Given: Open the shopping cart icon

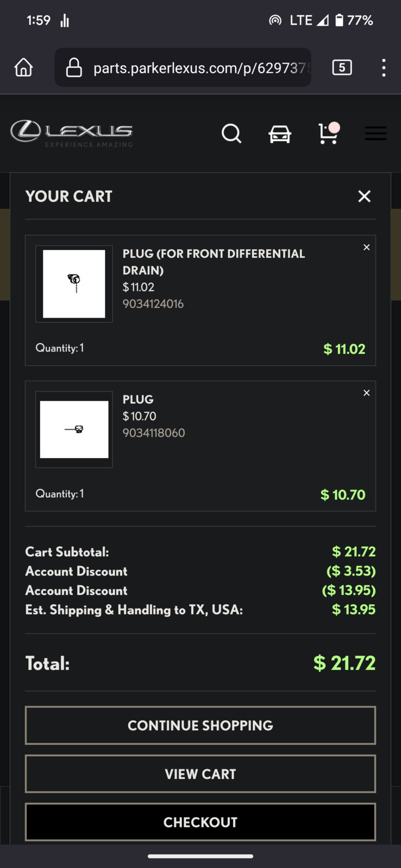Looking at the screenshot, I should pos(329,133).
